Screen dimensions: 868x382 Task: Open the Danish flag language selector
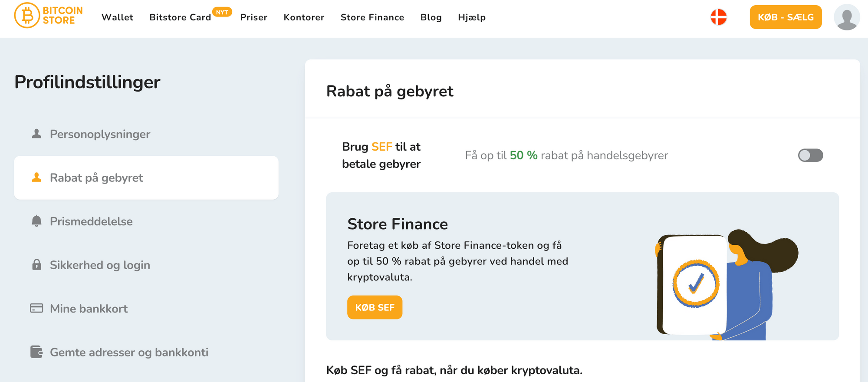click(718, 17)
